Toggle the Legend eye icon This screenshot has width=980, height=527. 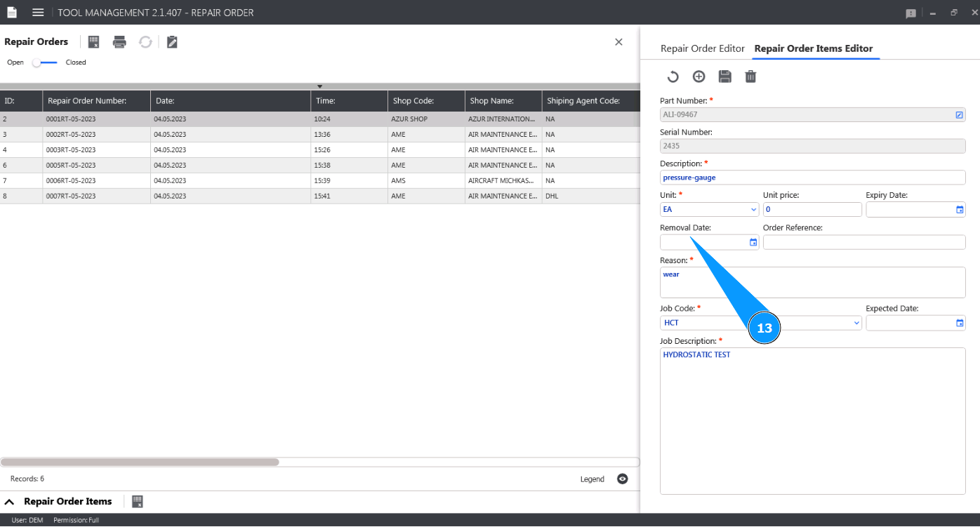pyautogui.click(x=622, y=479)
